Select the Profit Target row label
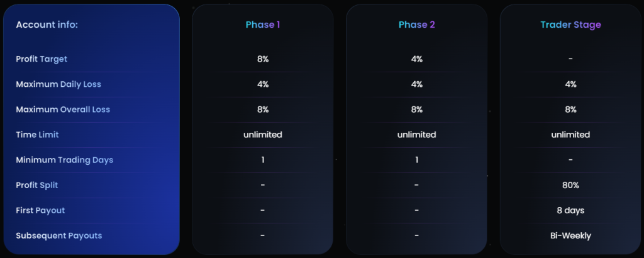 pos(42,59)
